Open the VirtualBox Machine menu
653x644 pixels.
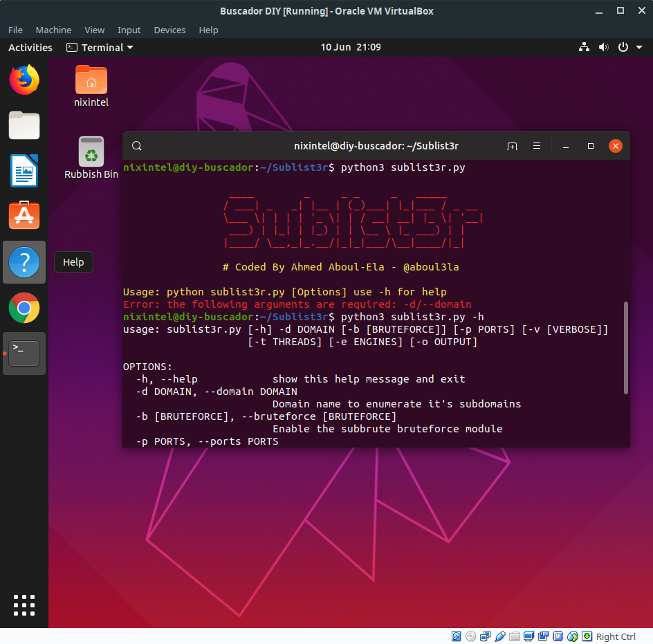[x=53, y=30]
